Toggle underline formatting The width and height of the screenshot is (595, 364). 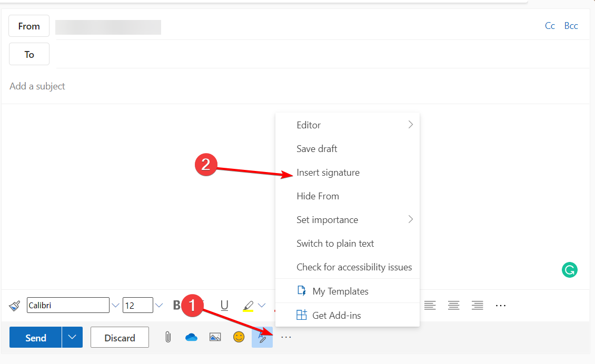(x=224, y=305)
